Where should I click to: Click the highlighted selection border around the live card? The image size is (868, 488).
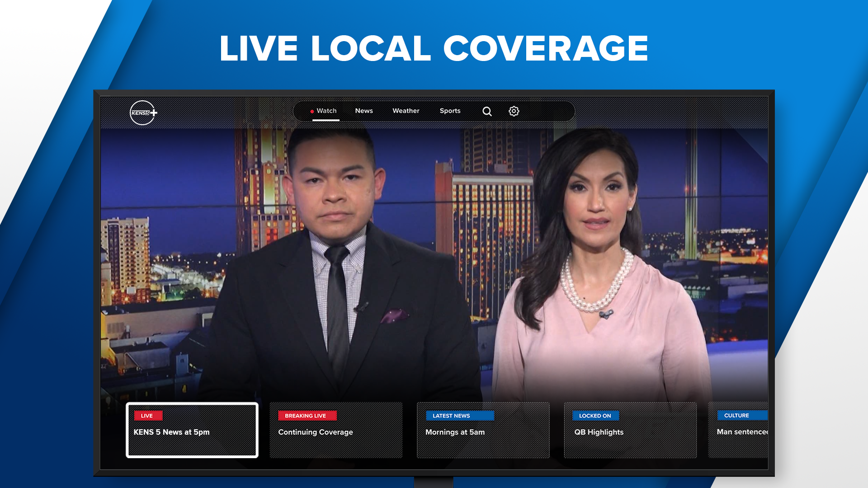coord(192,404)
